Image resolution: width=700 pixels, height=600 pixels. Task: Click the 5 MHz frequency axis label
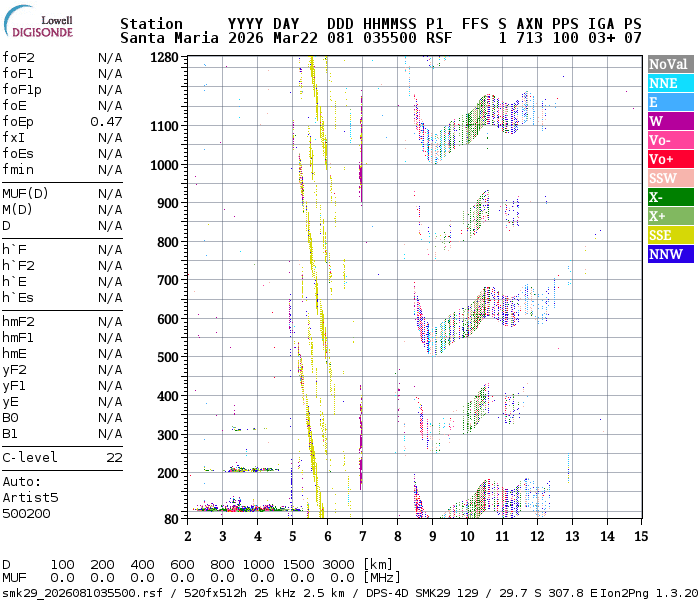[x=293, y=536]
